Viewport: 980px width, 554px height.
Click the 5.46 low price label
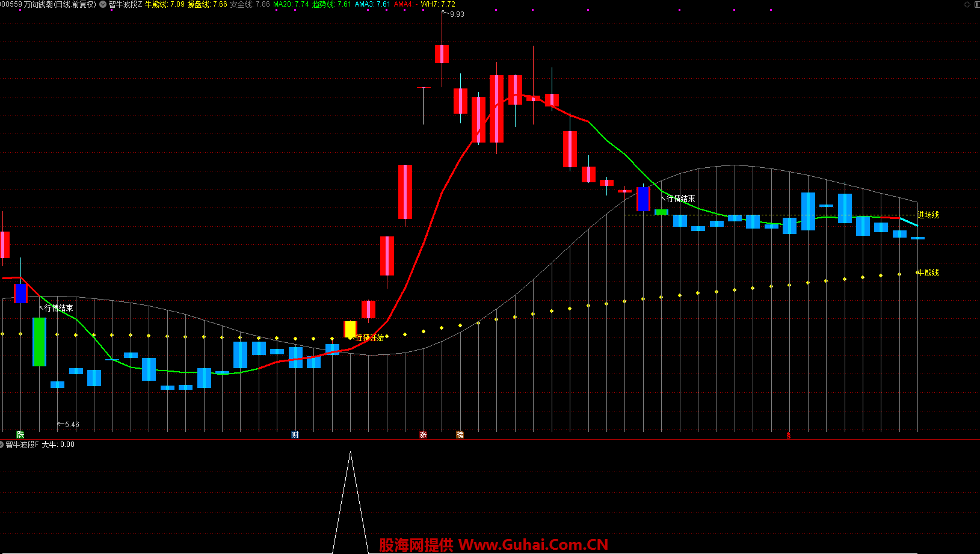click(x=72, y=425)
